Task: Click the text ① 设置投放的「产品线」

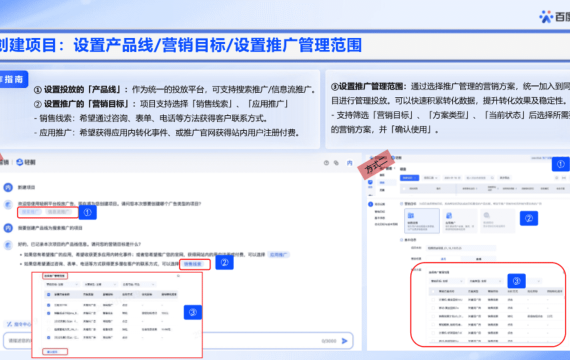Action: tap(78, 89)
